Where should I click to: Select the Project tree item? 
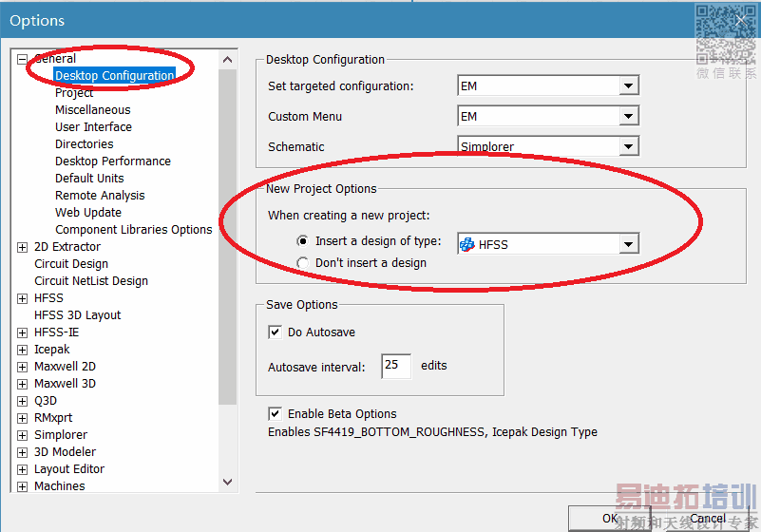point(74,93)
